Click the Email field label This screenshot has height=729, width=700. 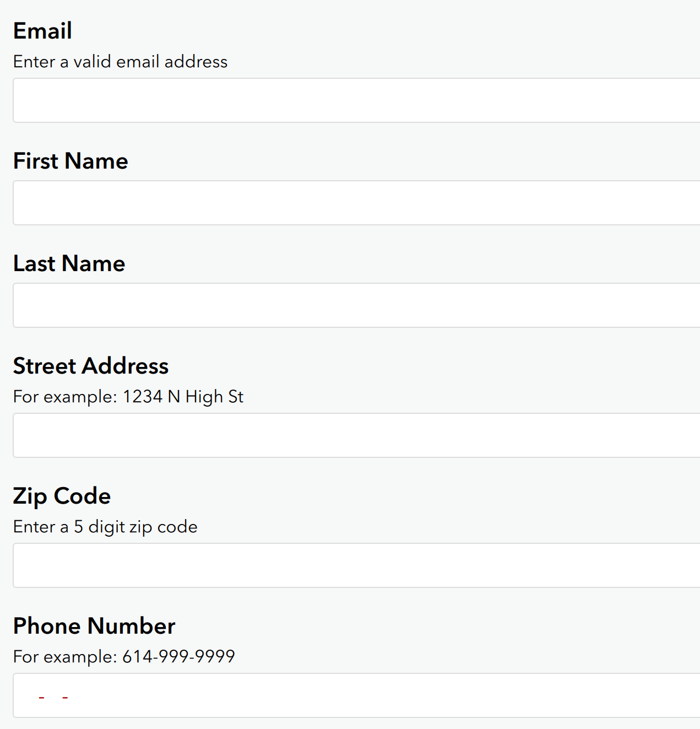pyautogui.click(x=42, y=31)
